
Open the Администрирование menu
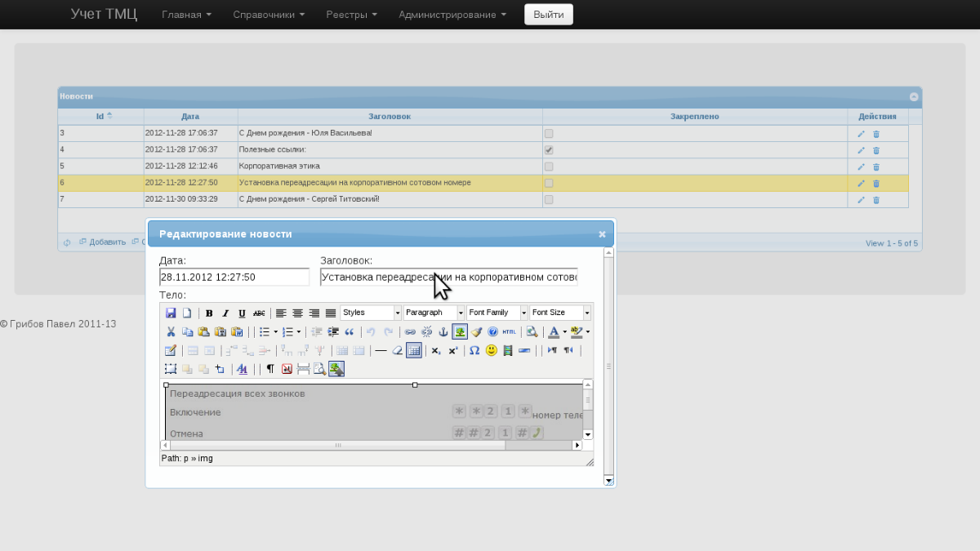tap(452, 15)
